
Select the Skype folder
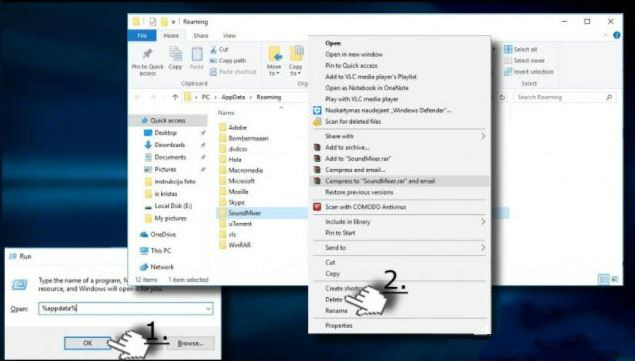click(237, 202)
